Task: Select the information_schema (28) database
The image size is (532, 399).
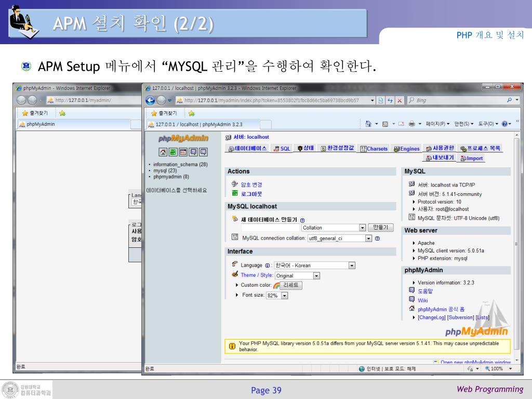Action: (x=180, y=165)
